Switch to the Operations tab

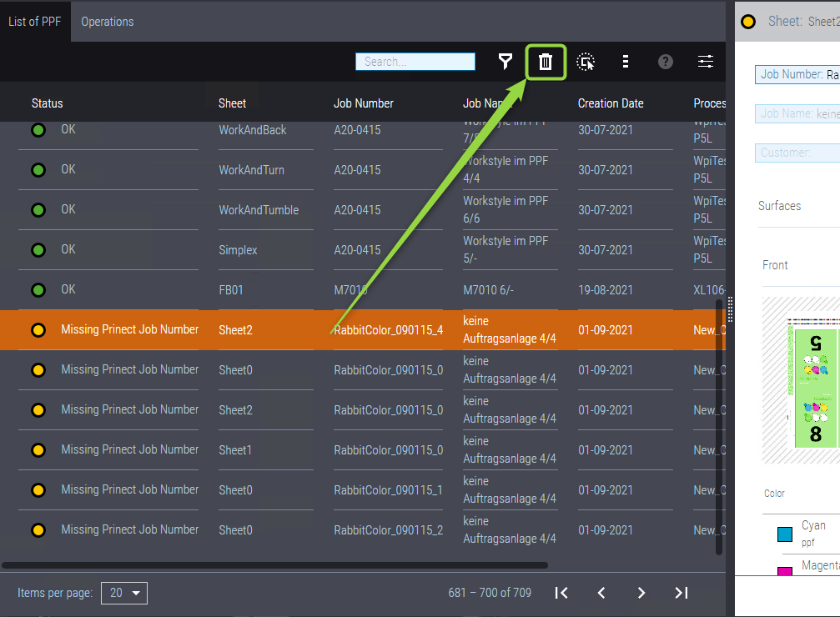[x=107, y=22]
